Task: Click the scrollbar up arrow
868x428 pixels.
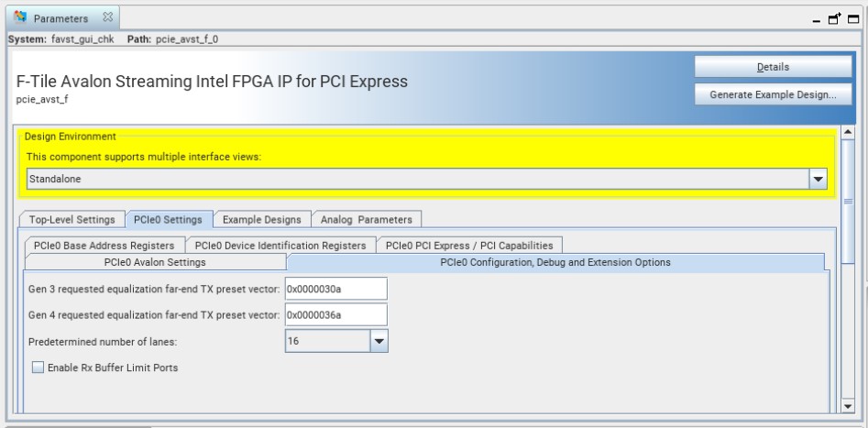Action: [x=849, y=134]
